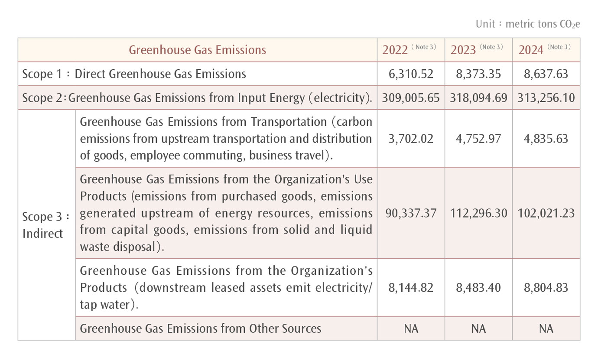This screenshot has width=598, height=364.
Task: Select the 2022 Scope 2 value 309,005.65
Action: (x=411, y=98)
